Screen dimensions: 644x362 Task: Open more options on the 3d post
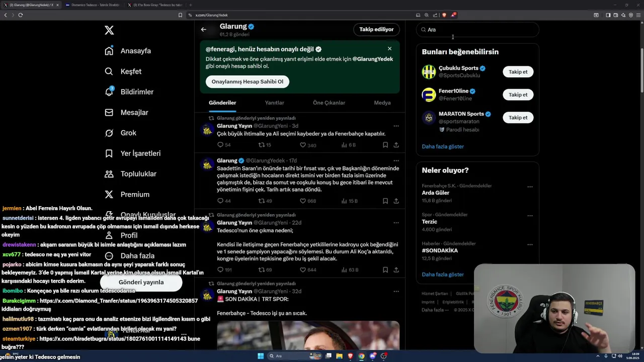click(396, 126)
